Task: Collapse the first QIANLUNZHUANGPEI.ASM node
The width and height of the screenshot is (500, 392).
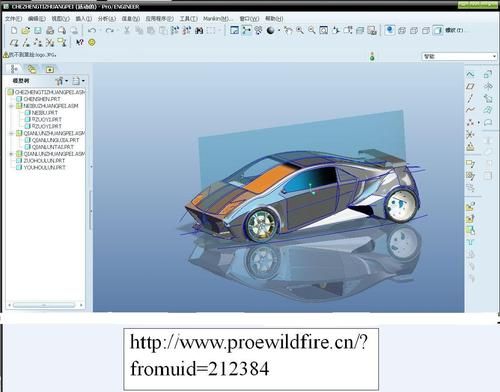Action: [11, 133]
